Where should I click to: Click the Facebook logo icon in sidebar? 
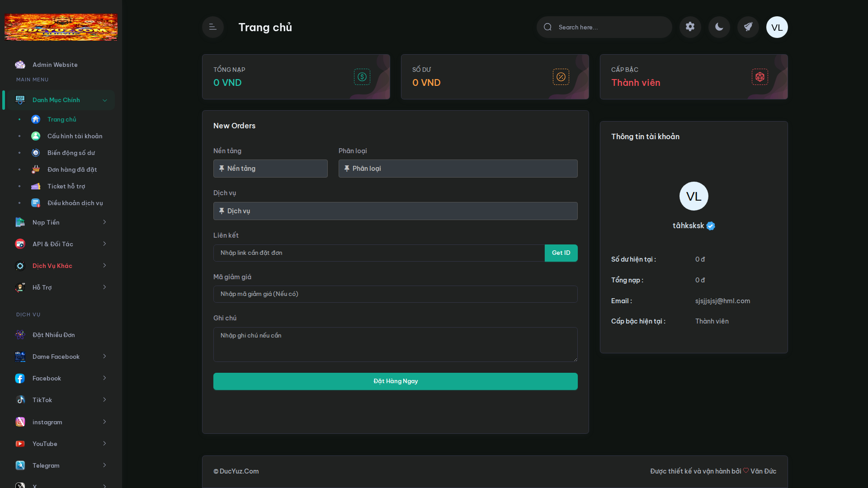[x=20, y=378]
